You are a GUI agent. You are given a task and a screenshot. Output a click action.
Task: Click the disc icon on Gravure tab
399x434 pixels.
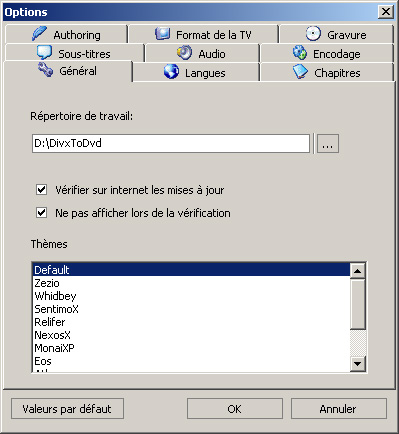point(313,33)
